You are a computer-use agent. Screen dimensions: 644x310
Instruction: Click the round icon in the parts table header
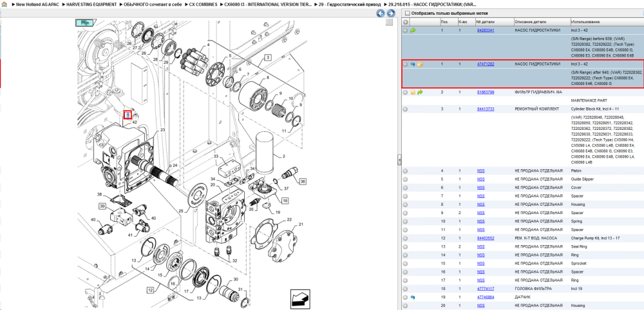405,22
